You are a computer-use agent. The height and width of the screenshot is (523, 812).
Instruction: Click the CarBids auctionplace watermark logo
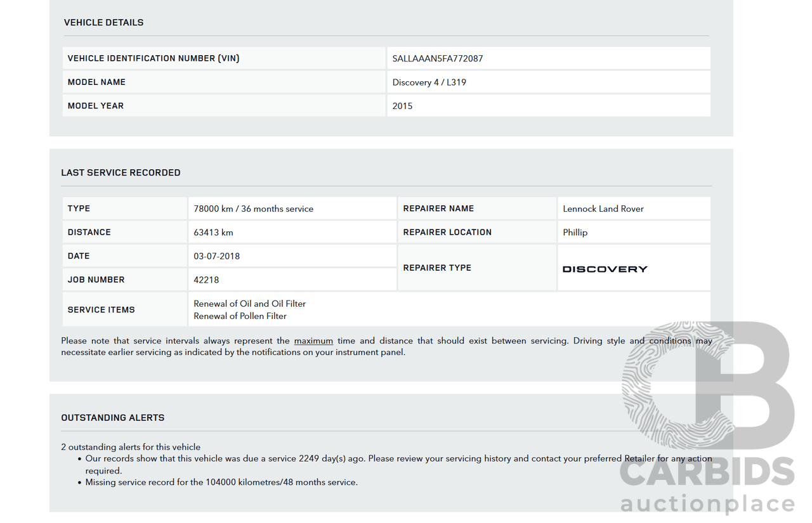[707, 418]
